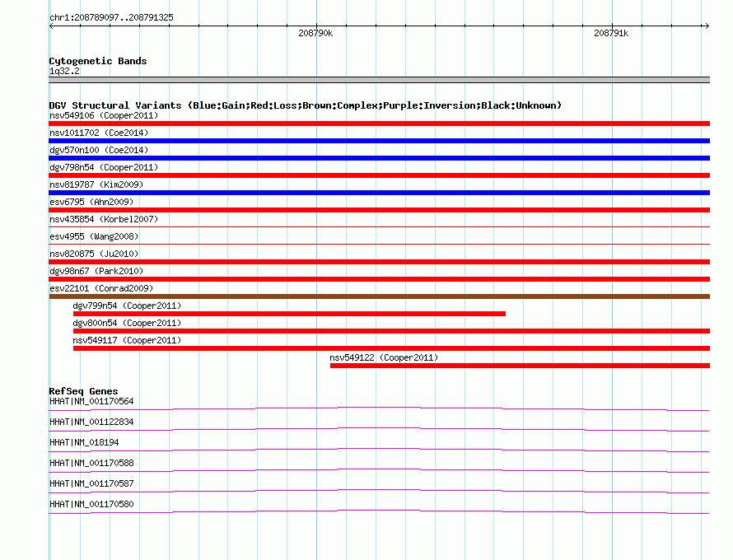Click the brown complex bar of esv22101

[379, 296]
